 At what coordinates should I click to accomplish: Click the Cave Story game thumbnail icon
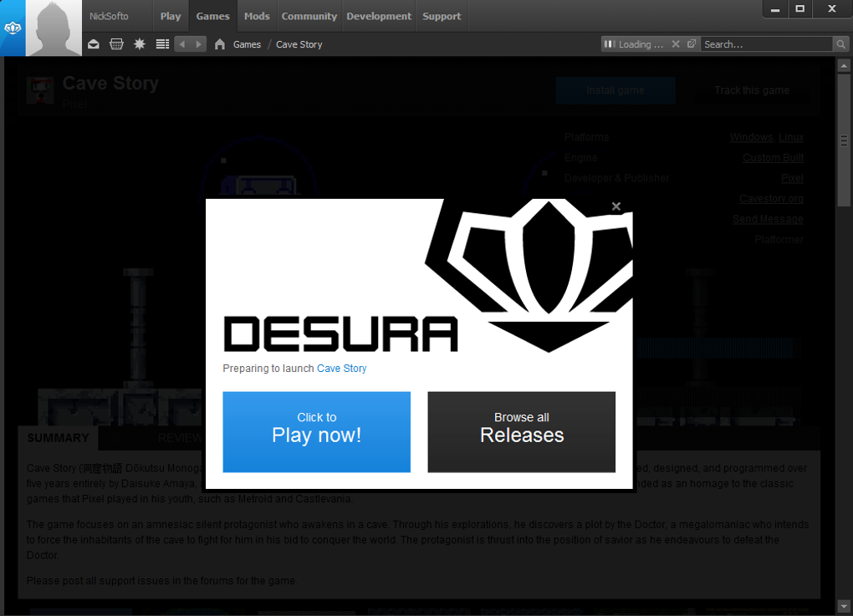click(x=40, y=90)
